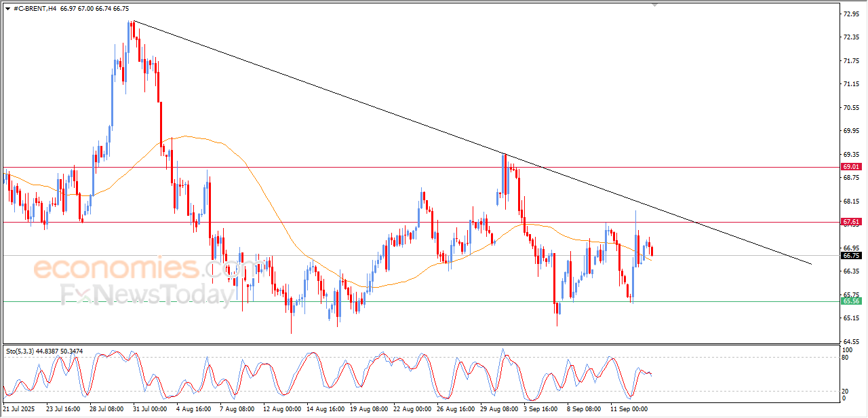This screenshot has width=868, height=418.
Task: Click the 28 Jul 08:00 date label
Action: click(106, 409)
